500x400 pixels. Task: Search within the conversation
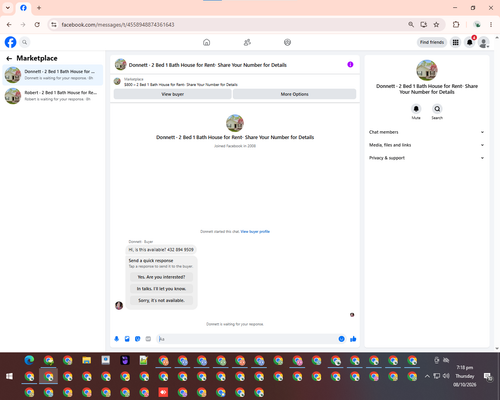437,109
